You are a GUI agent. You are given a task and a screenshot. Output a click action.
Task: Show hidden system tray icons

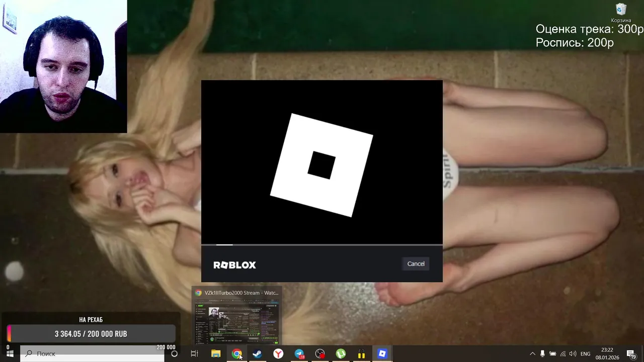click(532, 353)
